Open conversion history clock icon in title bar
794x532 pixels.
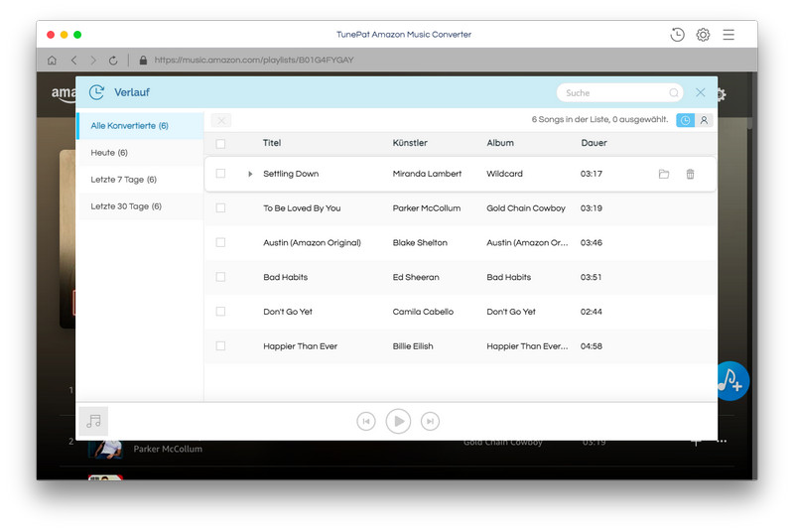pyautogui.click(x=677, y=35)
